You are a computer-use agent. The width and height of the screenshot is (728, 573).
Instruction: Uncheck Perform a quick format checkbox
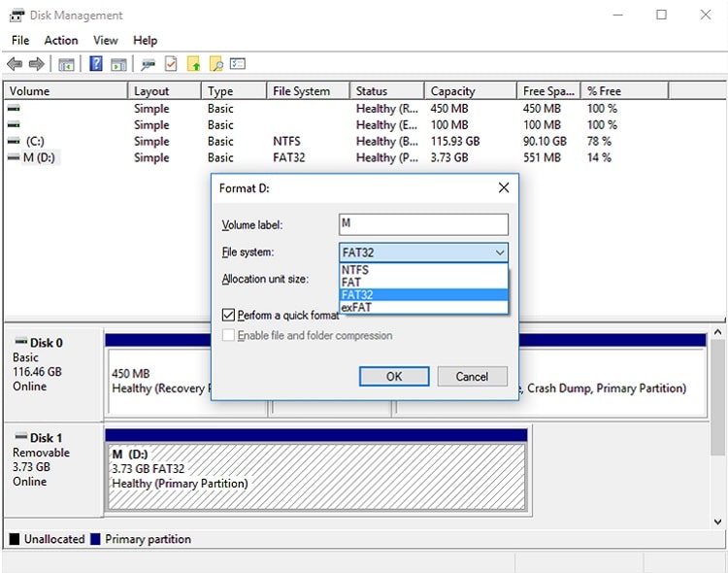pos(228,316)
